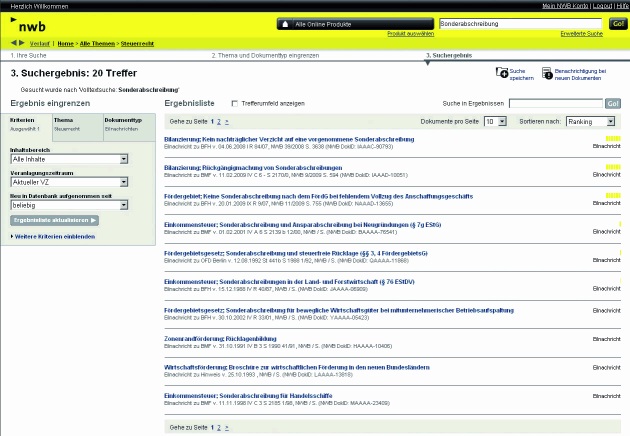Switch to the Dokumenttyp tab
The height and width of the screenshot is (436, 630).
point(122,124)
